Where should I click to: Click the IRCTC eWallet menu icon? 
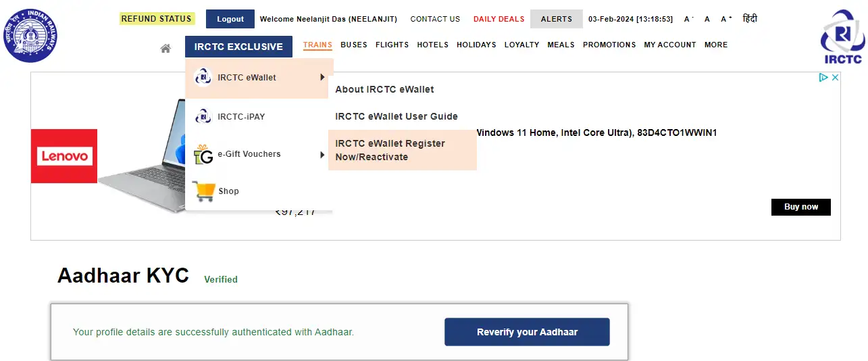coord(203,77)
